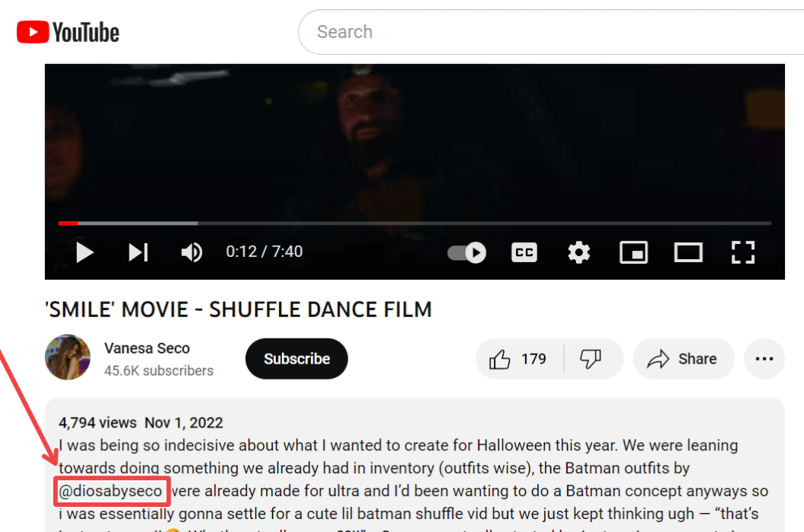Turn off the autoplay switch
The image size is (804, 532).
[x=466, y=252]
